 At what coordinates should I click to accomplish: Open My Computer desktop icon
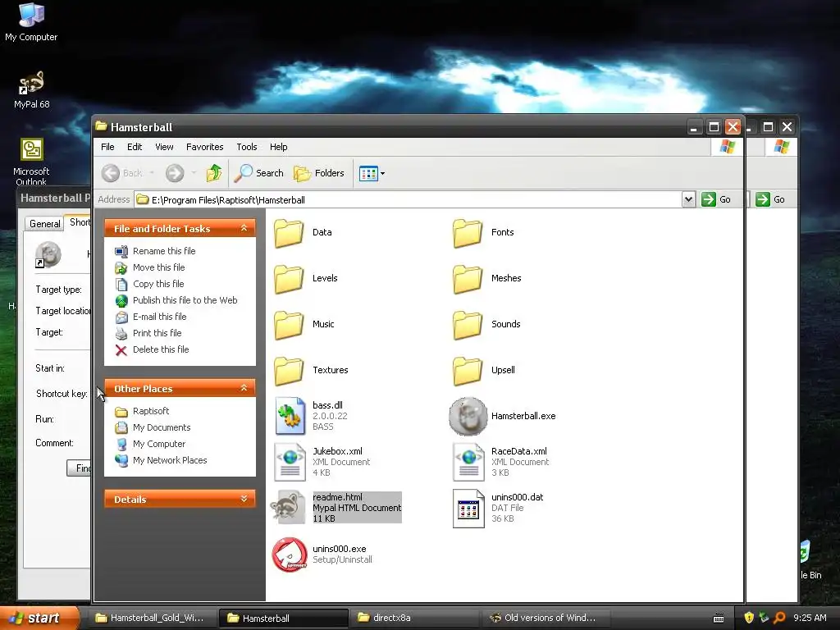click(31, 21)
